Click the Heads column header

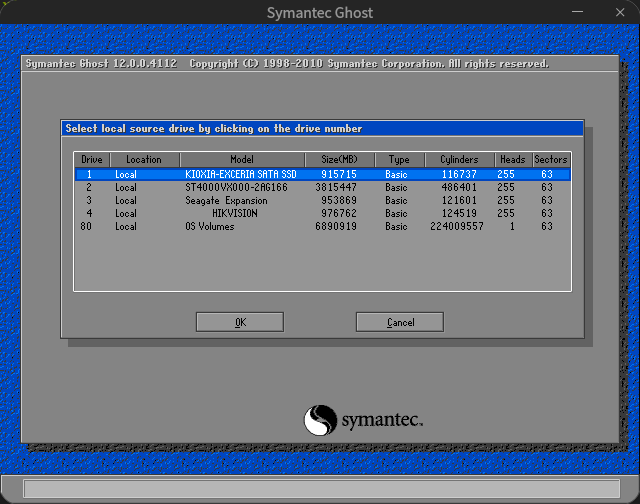click(x=512, y=160)
